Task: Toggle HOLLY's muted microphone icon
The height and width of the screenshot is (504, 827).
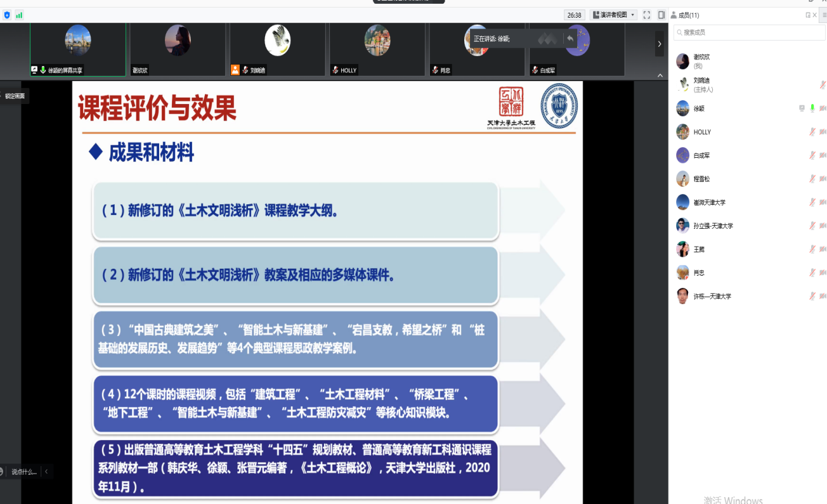Action: click(x=812, y=132)
